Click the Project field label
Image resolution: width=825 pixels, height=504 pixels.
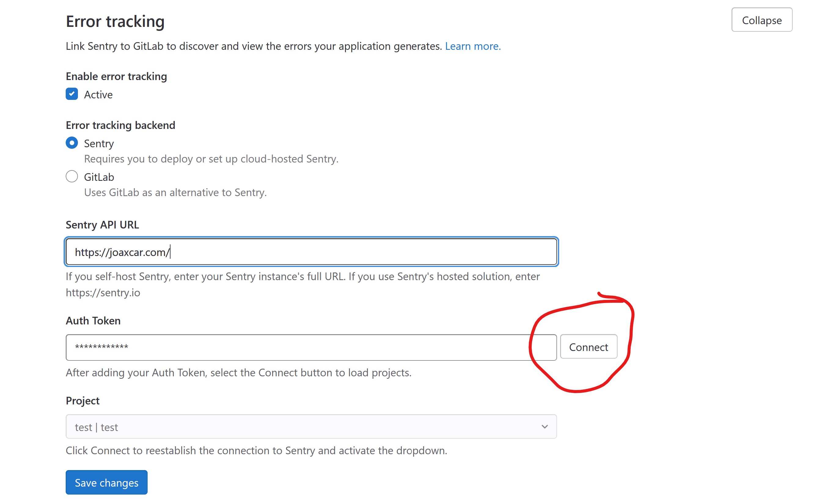click(x=82, y=400)
